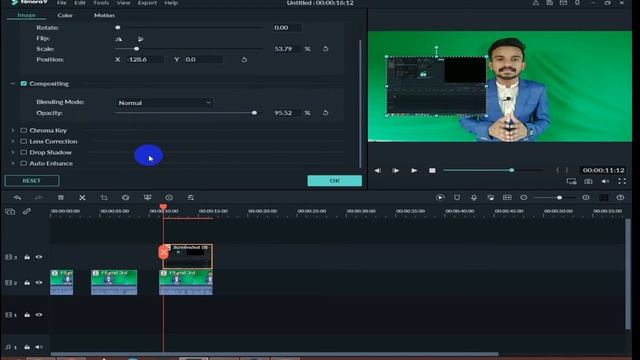Image resolution: width=640 pixels, height=360 pixels.
Task: Switch to the Color tab
Action: pyautogui.click(x=65, y=15)
